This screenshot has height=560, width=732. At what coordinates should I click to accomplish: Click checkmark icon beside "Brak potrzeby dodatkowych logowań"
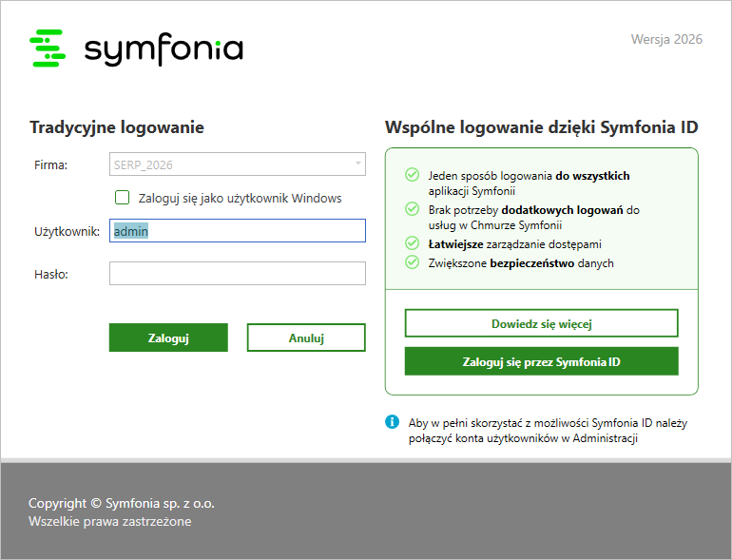[412, 208]
